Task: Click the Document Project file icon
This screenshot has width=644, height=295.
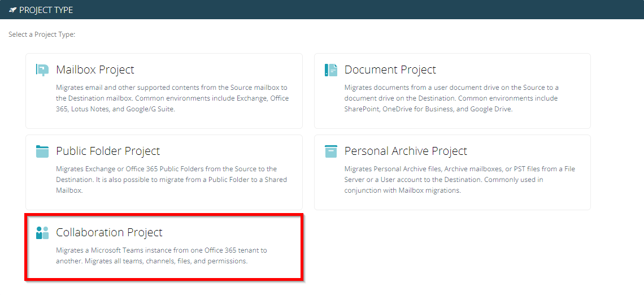Action: point(330,70)
